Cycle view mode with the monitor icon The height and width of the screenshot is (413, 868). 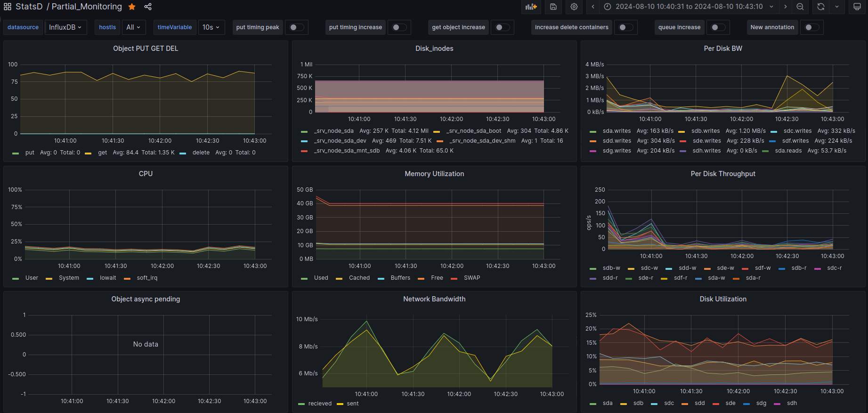point(857,7)
